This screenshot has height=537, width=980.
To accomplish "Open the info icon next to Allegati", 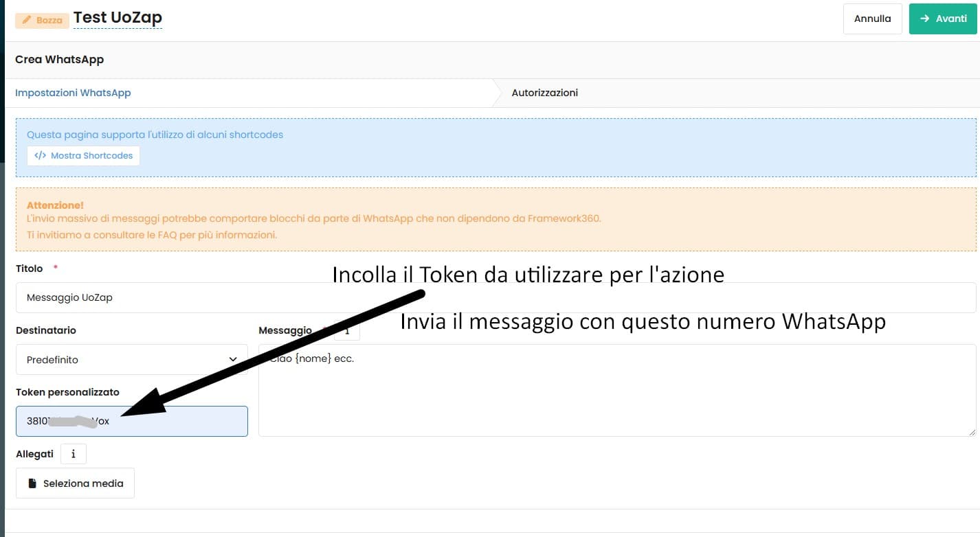I will 74,454.
